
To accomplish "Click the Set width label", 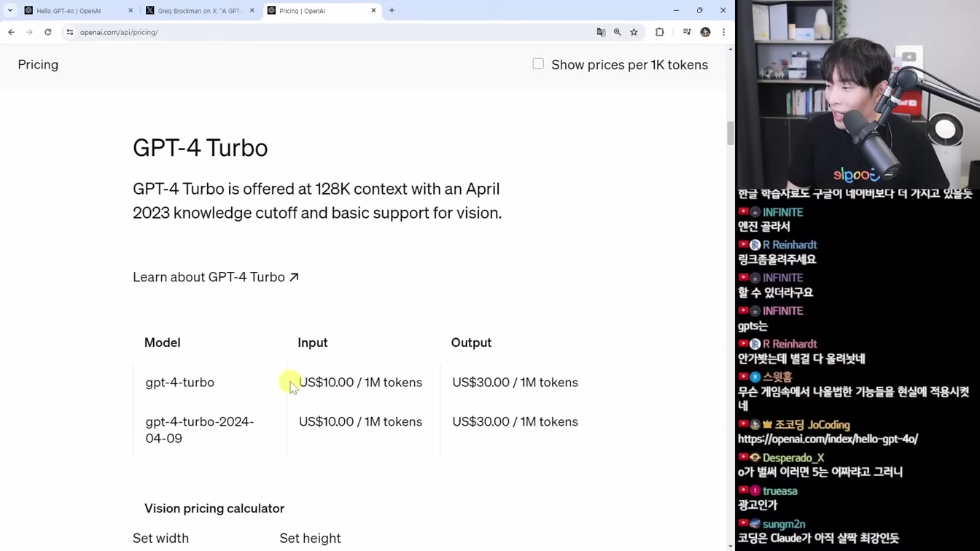I will 160,539.
